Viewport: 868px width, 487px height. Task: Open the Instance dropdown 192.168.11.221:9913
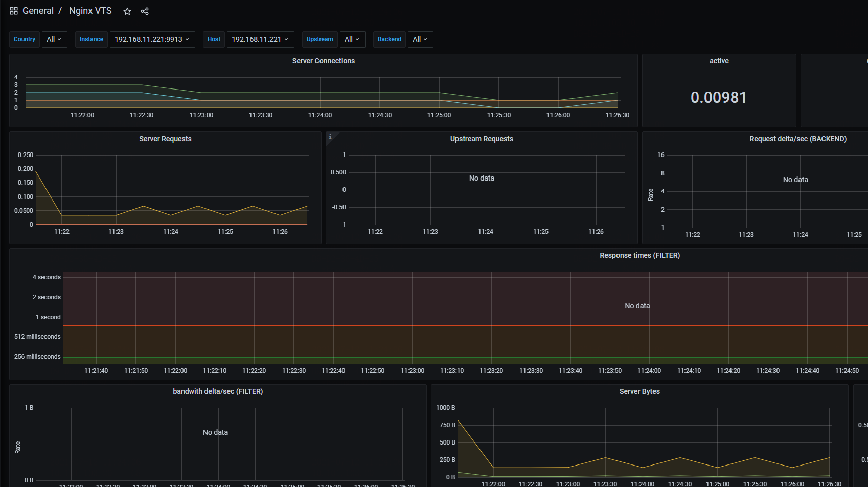point(152,39)
